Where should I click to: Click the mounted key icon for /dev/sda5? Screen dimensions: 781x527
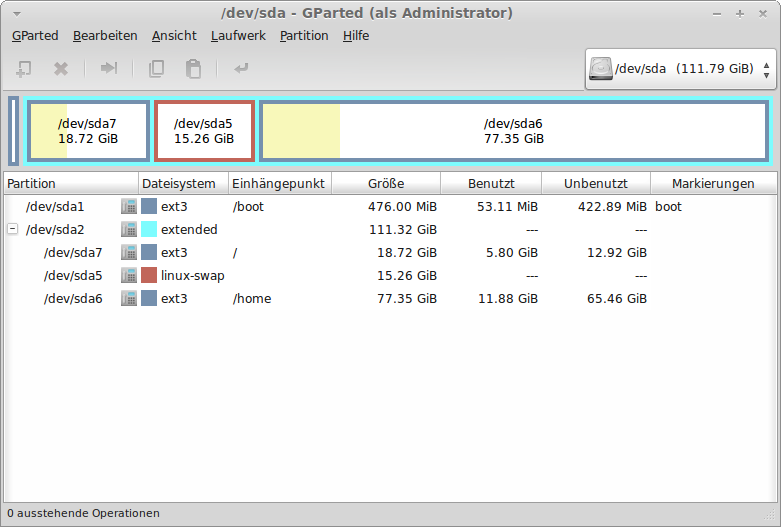[129, 275]
